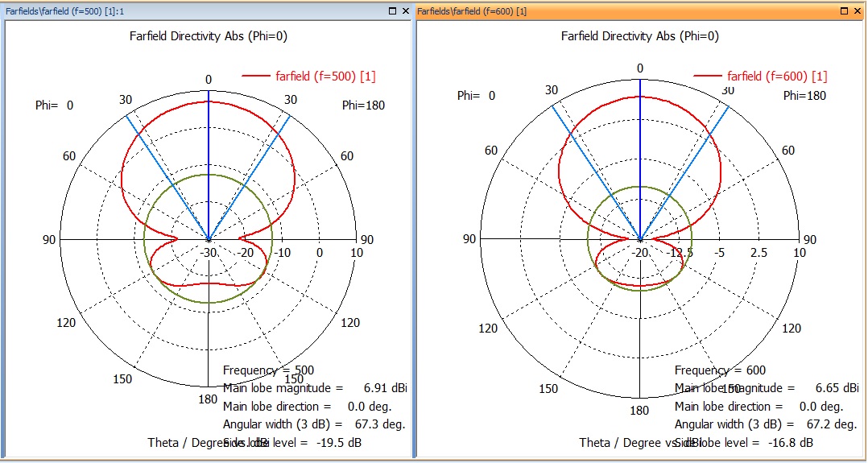Click 'Phi= 0' label in f=500 plot
This screenshot has width=868, height=463.
pyautogui.click(x=54, y=105)
